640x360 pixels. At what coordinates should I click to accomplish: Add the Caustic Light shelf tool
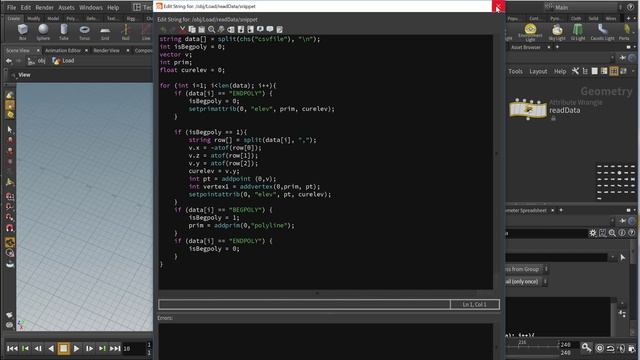(x=602, y=32)
